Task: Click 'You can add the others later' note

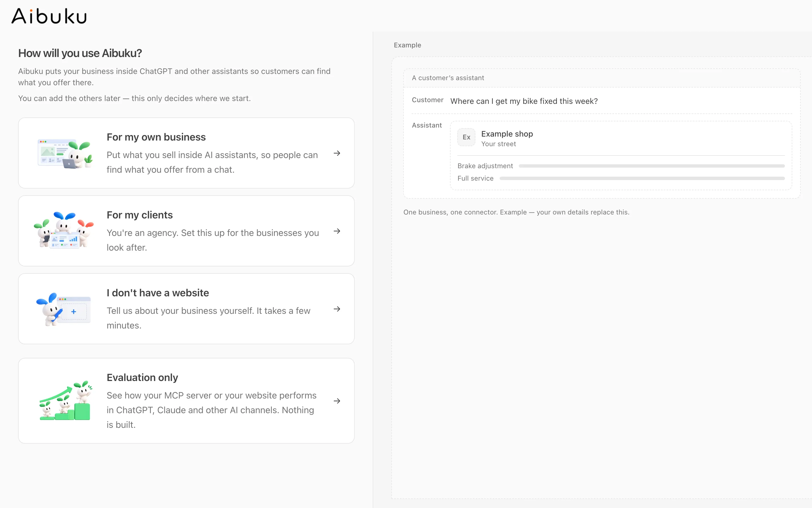Action: coord(134,98)
